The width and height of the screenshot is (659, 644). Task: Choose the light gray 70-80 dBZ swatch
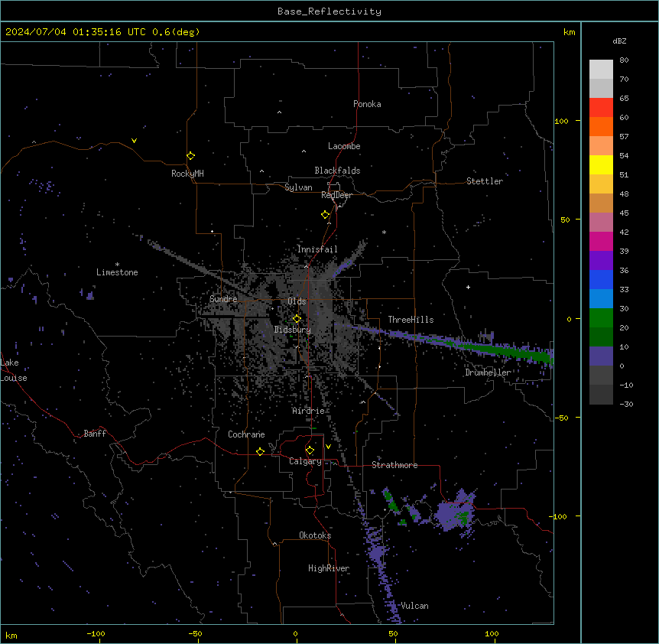click(x=601, y=70)
